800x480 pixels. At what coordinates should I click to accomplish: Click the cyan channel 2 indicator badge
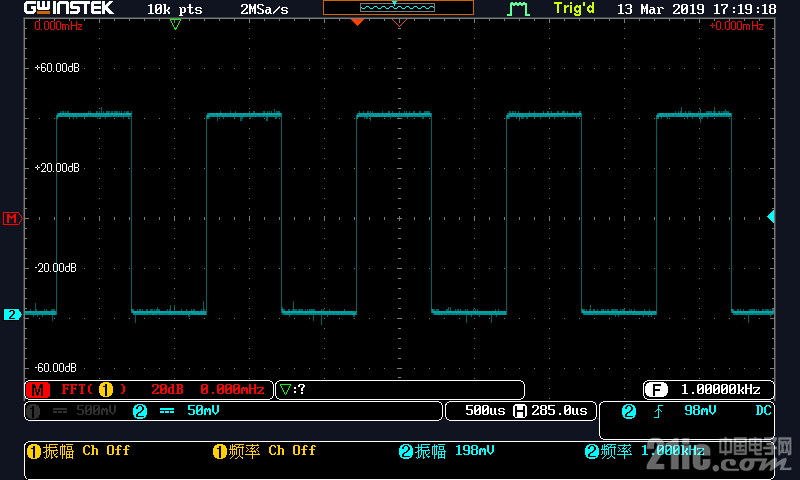140,411
